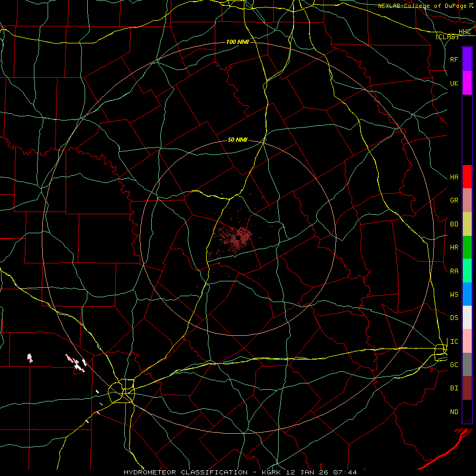Click the WS blue legend swatch

(x=467, y=294)
